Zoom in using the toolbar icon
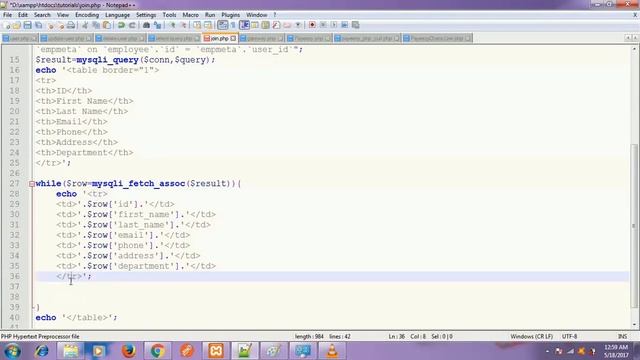The height and width of the screenshot is (360, 640). pos(172,25)
